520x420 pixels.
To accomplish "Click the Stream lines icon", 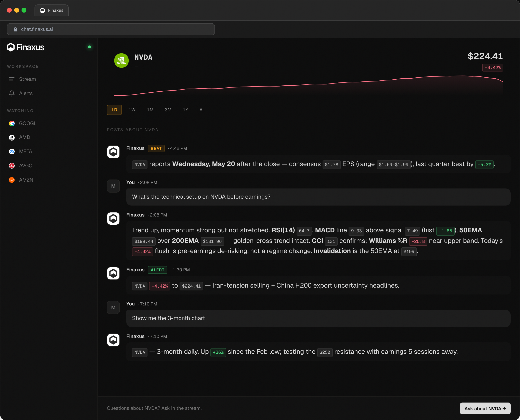I will pyautogui.click(x=12, y=79).
